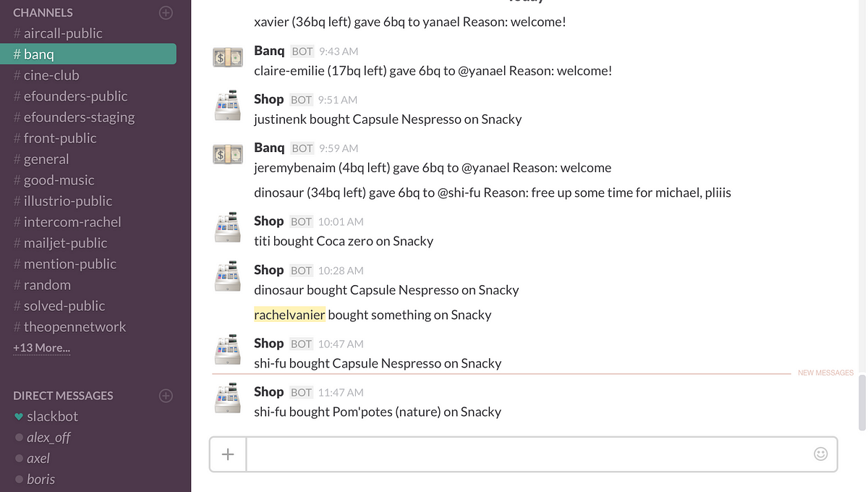The image size is (868, 492).
Task: Expand the +13 More channels list
Action: (41, 348)
